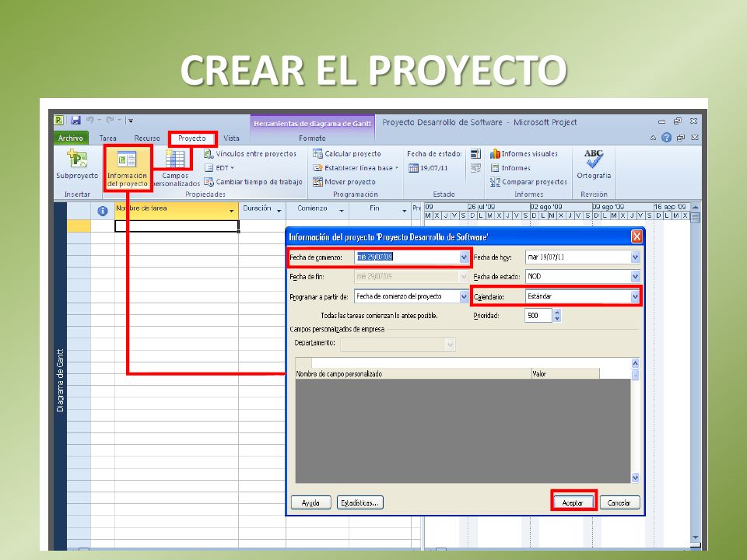Click Mover proyecto
Image resolution: width=747 pixels, height=560 pixels.
click(344, 182)
